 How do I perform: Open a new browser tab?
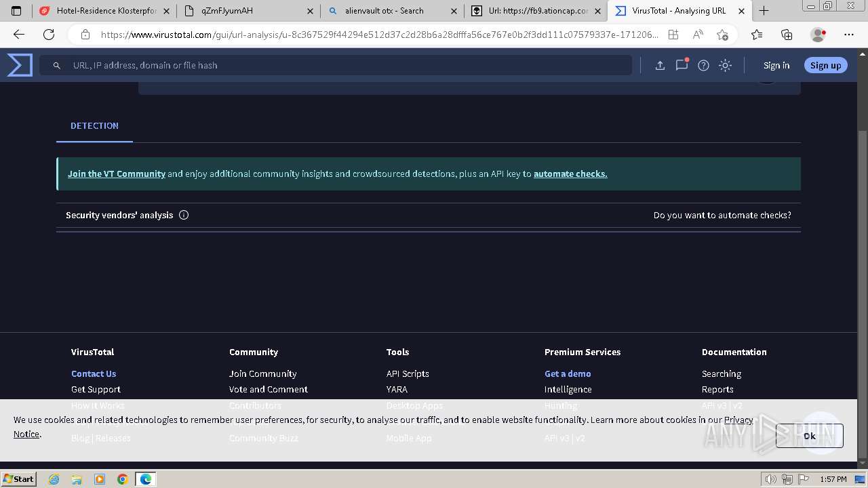[x=764, y=11]
